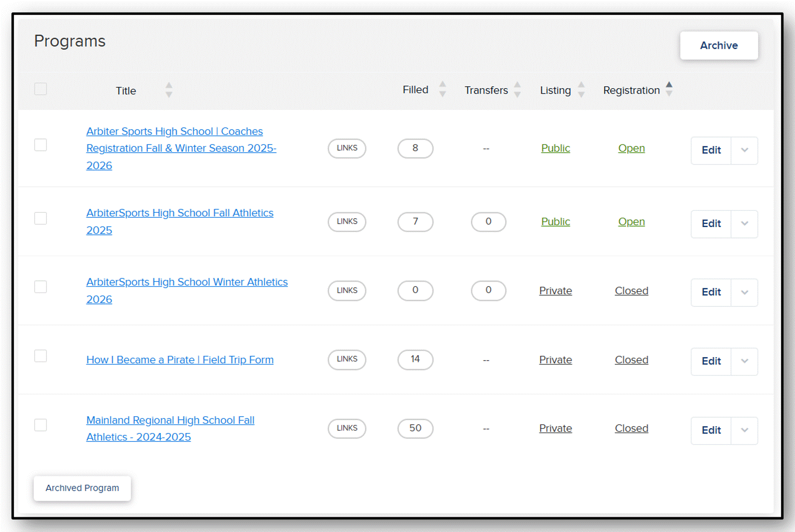This screenshot has width=795, height=532.
Task: Check the Winter Athletics 2026 row checkbox
Action: [40, 287]
